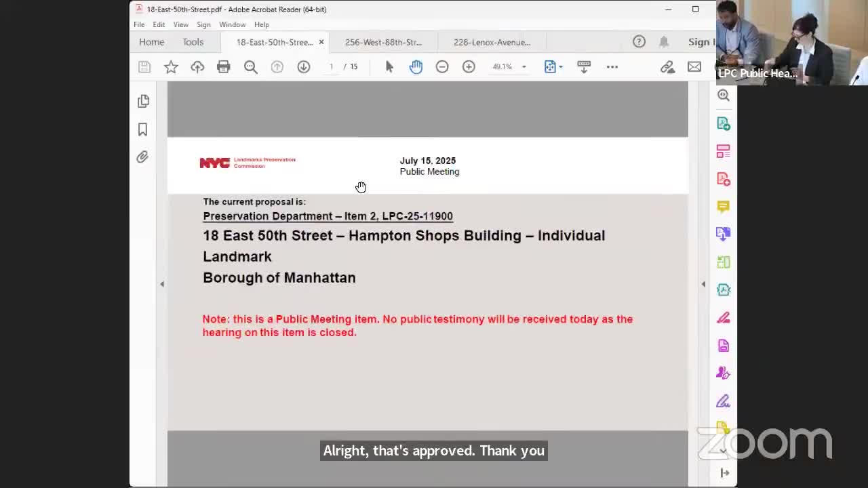Viewport: 868px width, 488px height.
Task: Open the Comment tool
Action: point(724,206)
